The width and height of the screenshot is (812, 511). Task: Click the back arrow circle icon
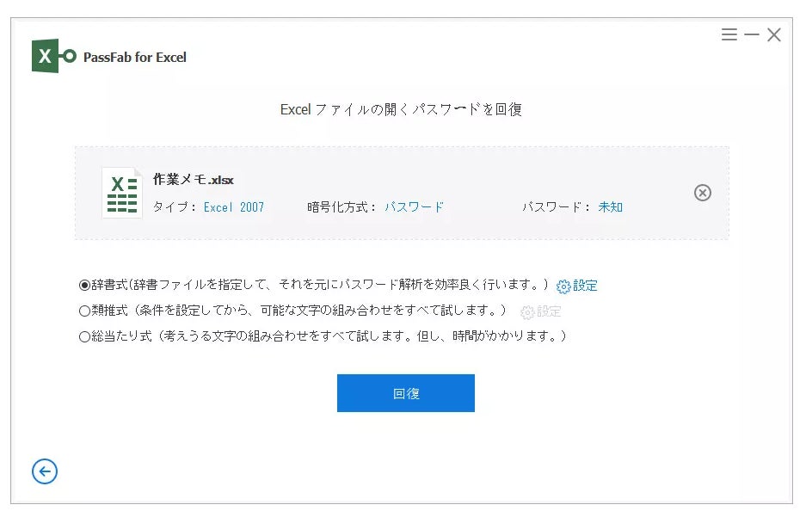click(45, 471)
